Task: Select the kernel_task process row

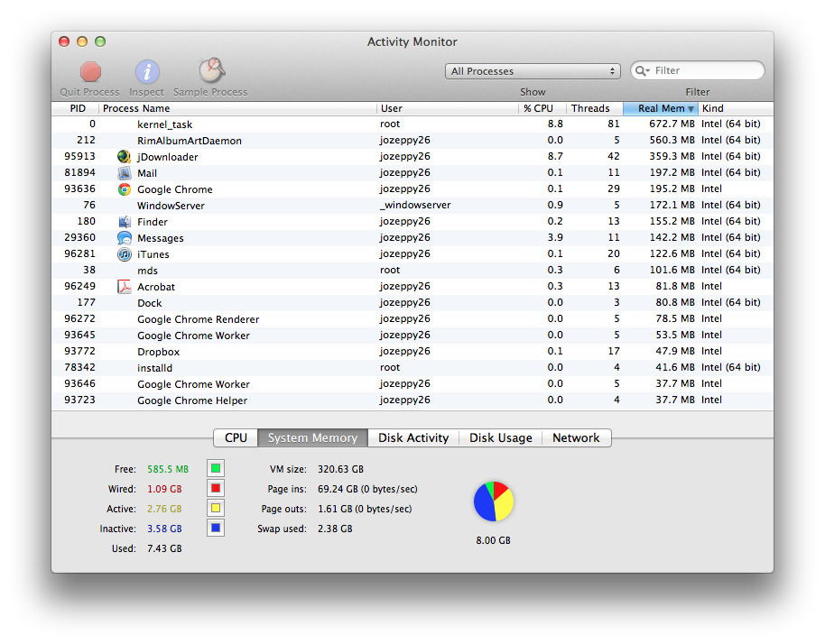Action: [x=412, y=124]
